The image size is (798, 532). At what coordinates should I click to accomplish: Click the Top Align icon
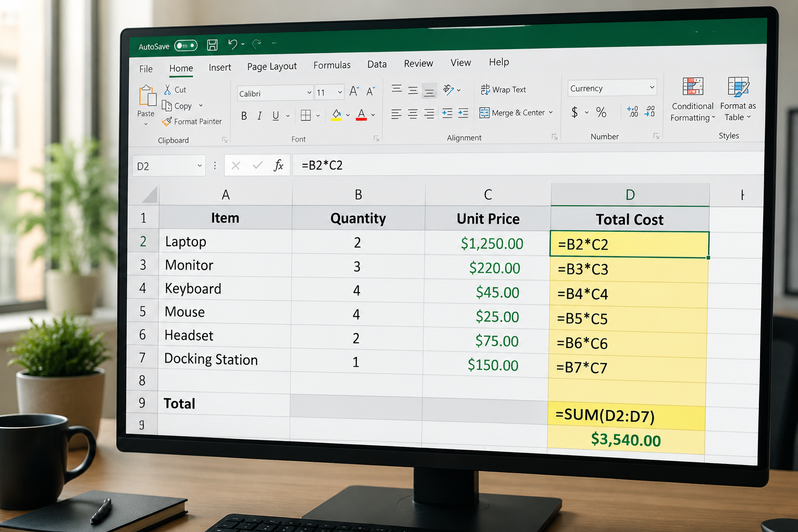click(396, 89)
